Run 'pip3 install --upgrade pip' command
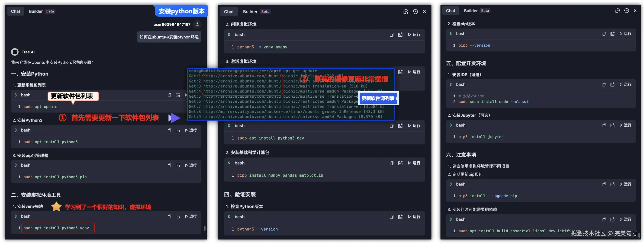Viewport: 644px width, 243px height. pos(625,184)
